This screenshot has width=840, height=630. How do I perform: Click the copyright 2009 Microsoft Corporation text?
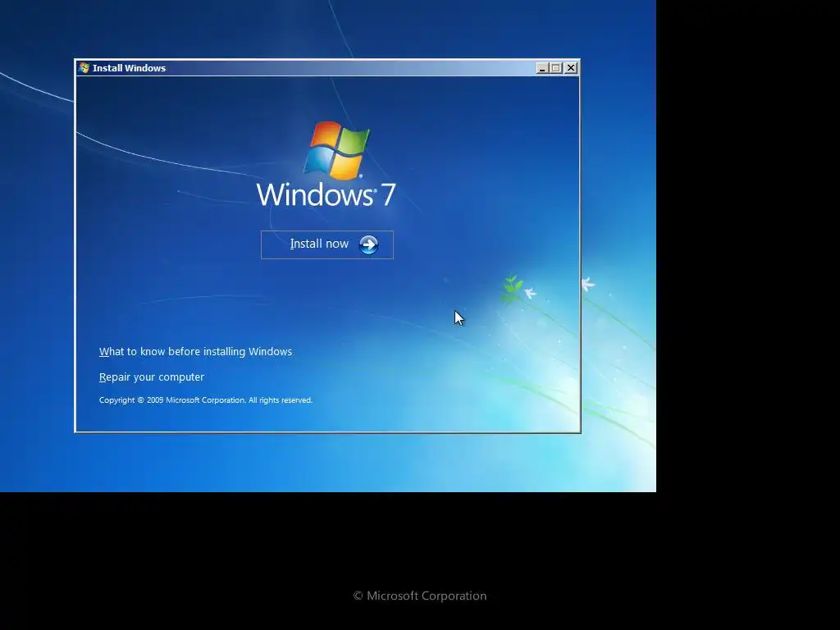[x=206, y=400]
